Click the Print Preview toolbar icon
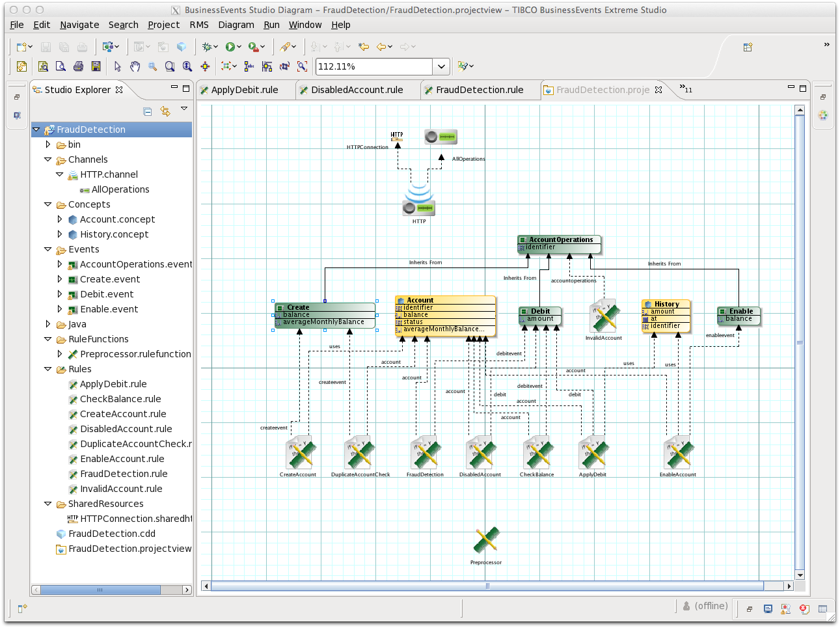840x628 pixels. pyautogui.click(x=61, y=66)
